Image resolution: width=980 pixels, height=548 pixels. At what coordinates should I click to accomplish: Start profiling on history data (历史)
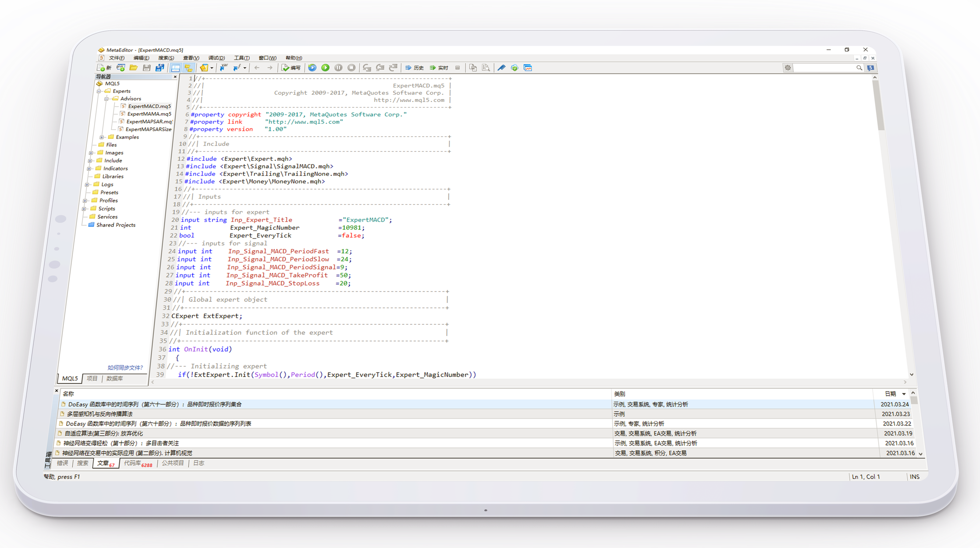click(415, 68)
